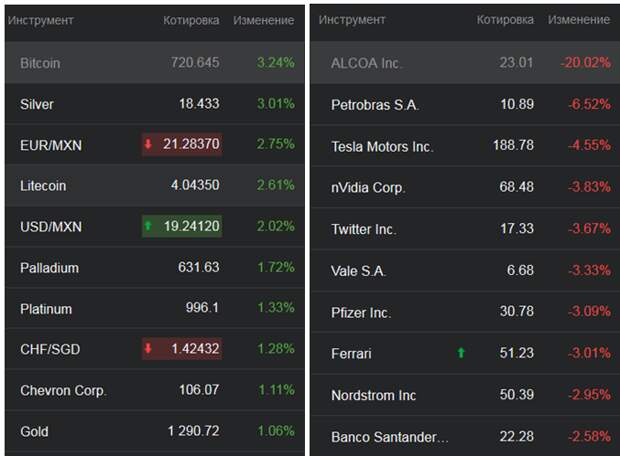
Task: Click the green up arrow beside USD/MXN quote
Action: (x=149, y=227)
